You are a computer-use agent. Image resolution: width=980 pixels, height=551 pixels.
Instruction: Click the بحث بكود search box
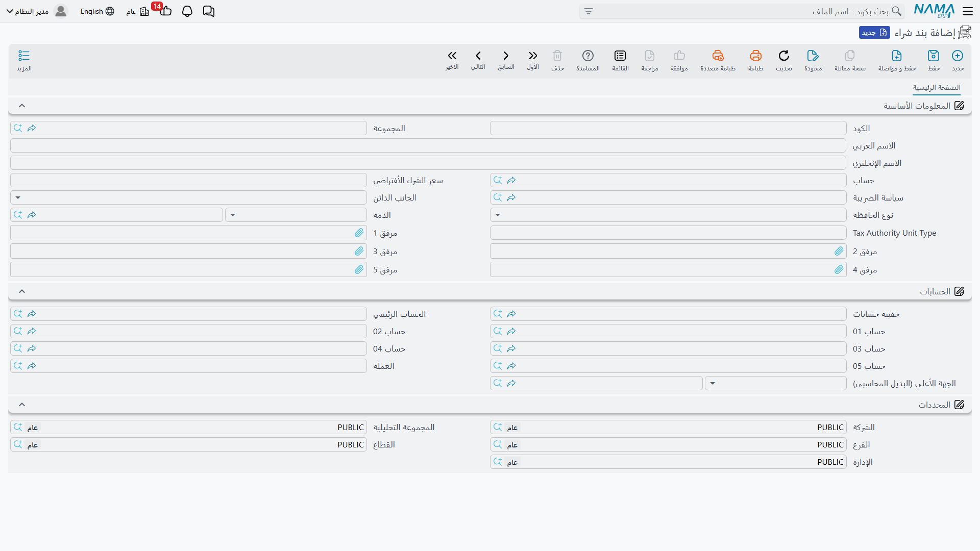(x=742, y=11)
